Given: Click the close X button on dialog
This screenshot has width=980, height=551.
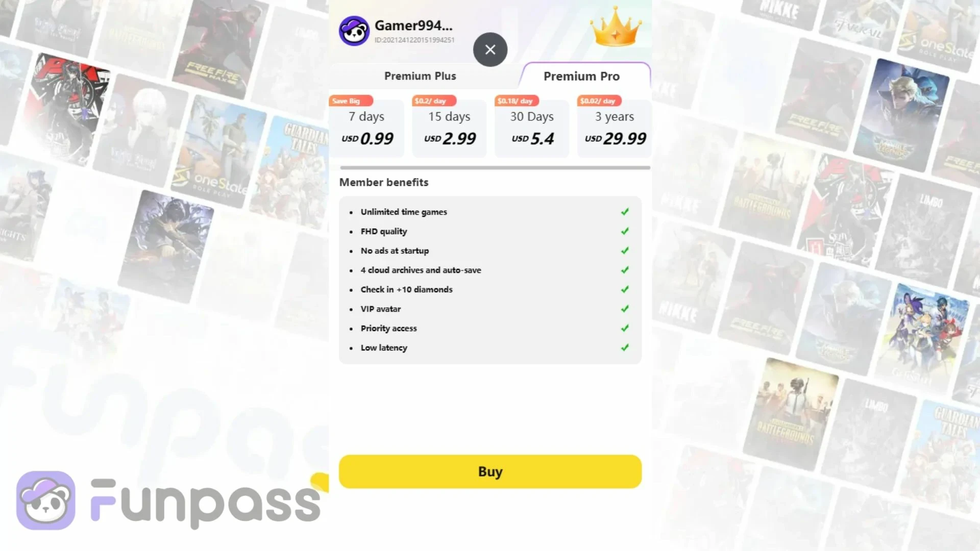Looking at the screenshot, I should [490, 49].
